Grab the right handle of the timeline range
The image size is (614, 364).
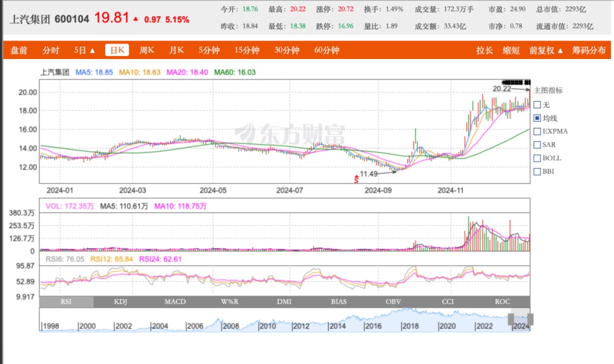pyautogui.click(x=530, y=319)
